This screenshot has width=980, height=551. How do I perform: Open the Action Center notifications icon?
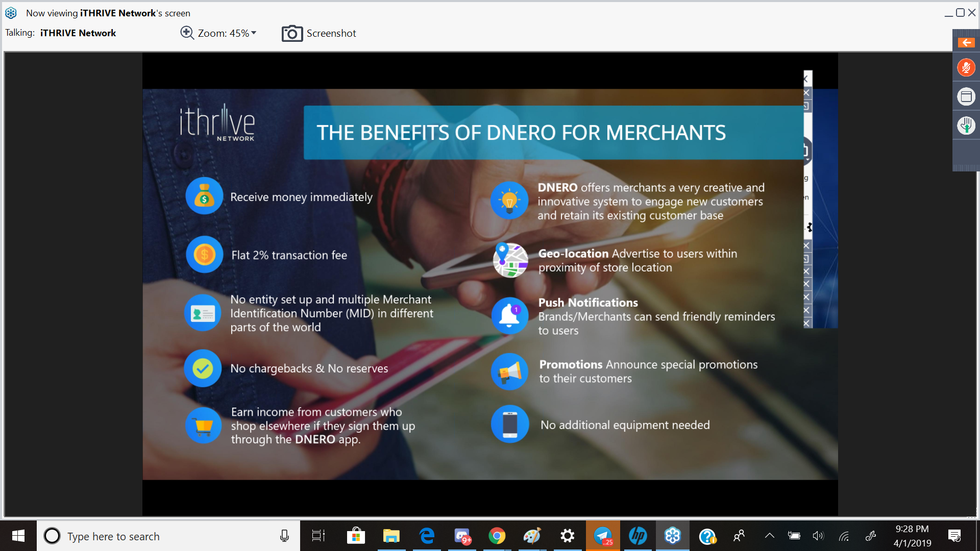(x=954, y=536)
